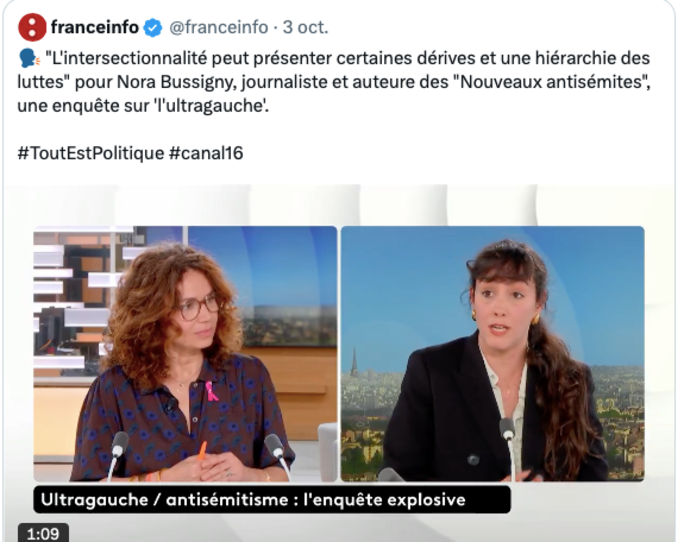
Task: Click the blue verified badge
Action: 153,27
